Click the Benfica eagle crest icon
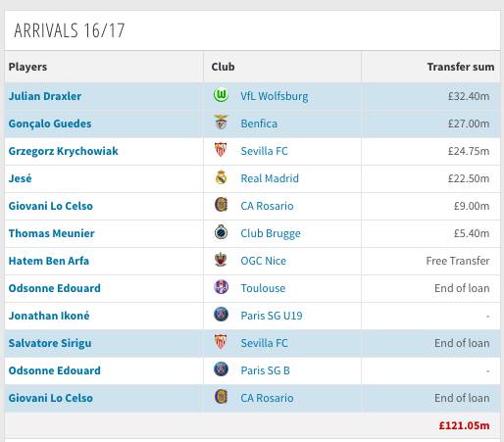504x442 pixels. (221, 123)
